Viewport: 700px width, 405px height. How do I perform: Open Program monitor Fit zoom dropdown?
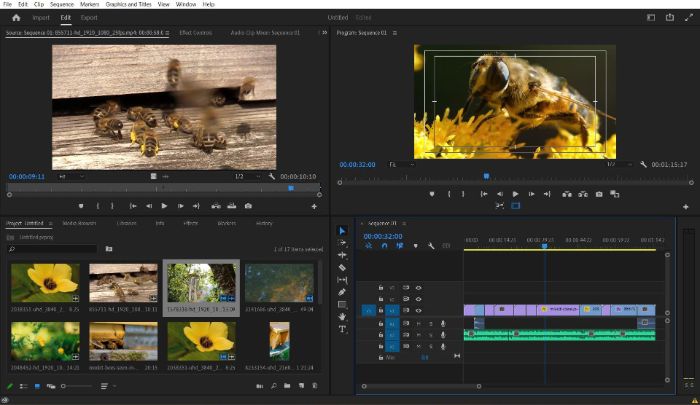click(x=401, y=164)
